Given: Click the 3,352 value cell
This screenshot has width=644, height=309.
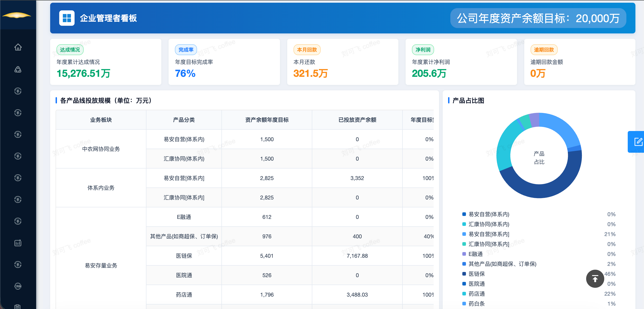Looking at the screenshot, I should (x=357, y=178).
